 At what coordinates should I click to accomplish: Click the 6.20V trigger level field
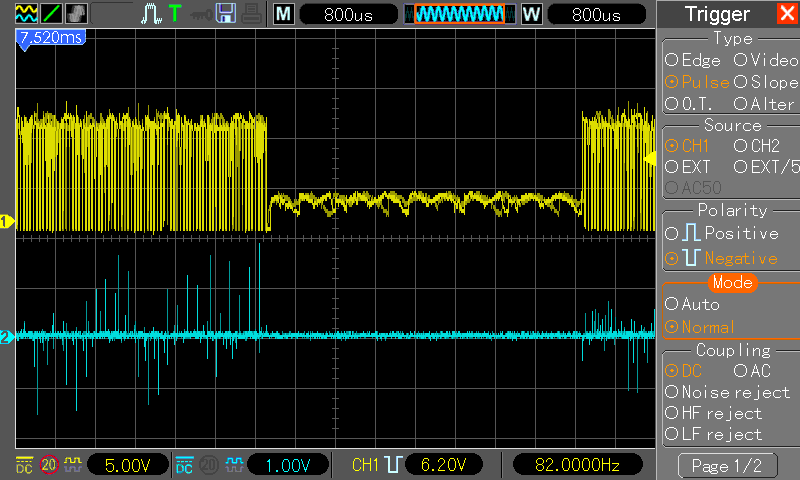(444, 465)
